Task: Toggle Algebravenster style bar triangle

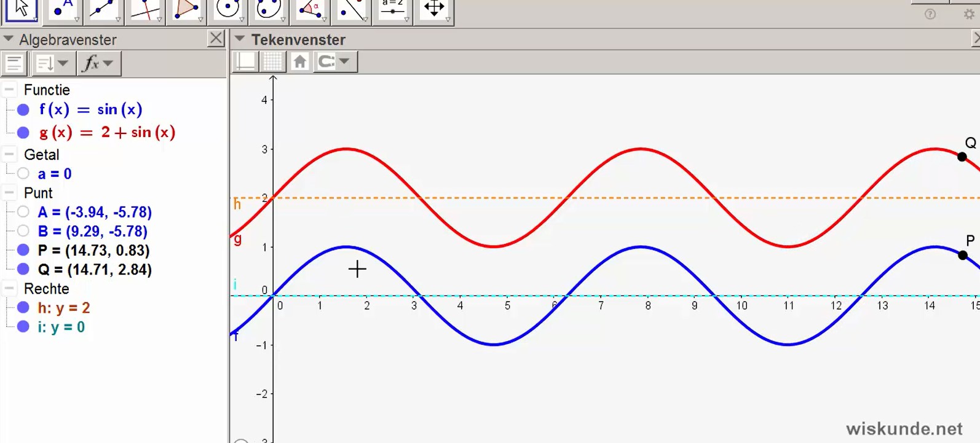Action: (9, 39)
